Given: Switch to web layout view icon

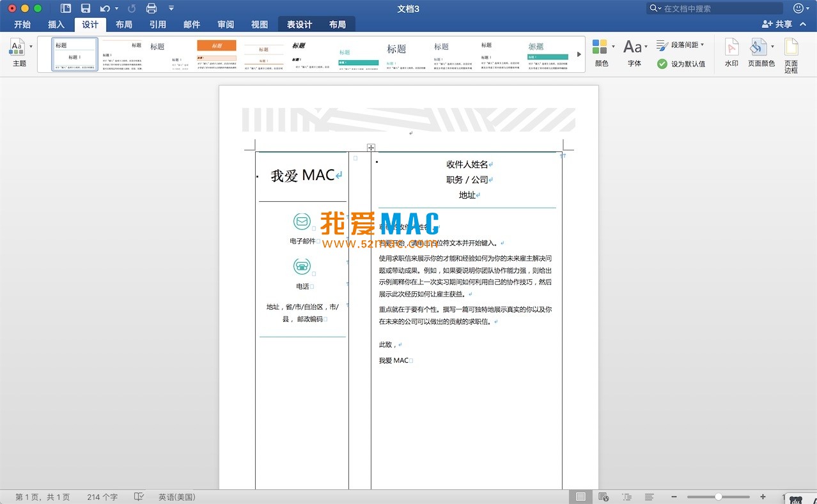Looking at the screenshot, I should tap(603, 497).
